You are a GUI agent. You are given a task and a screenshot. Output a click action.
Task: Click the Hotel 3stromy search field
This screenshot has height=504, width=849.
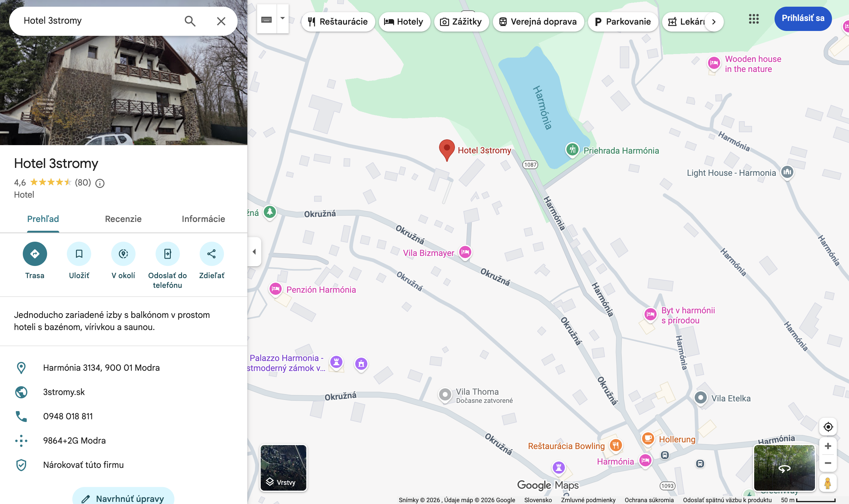click(98, 21)
